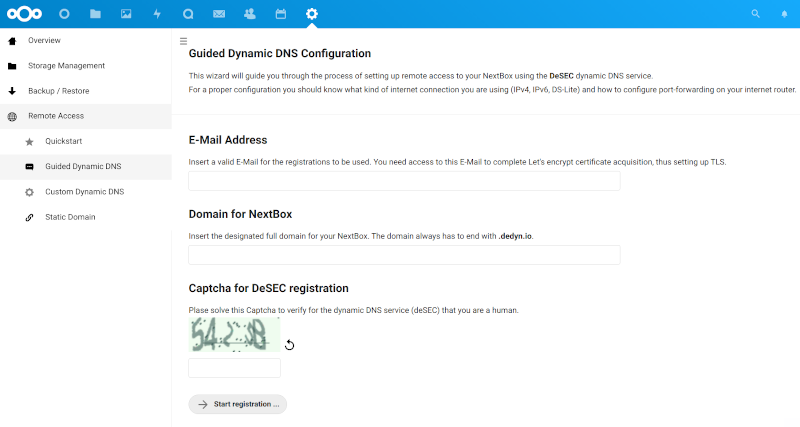Click Start registration button
The width and height of the screenshot is (800, 427).
point(238,404)
